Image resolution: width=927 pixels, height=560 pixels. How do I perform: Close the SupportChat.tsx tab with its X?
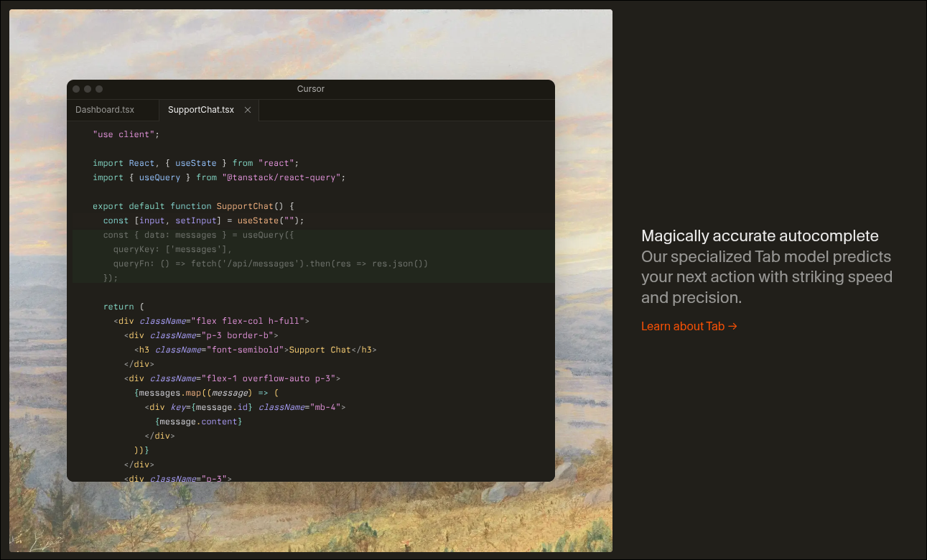pyautogui.click(x=248, y=110)
